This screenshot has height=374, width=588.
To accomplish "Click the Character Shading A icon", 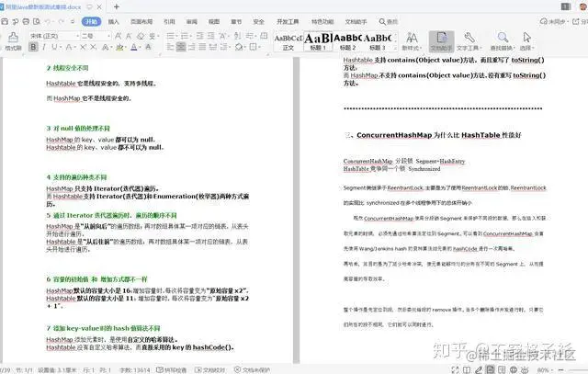I will 149,47.
